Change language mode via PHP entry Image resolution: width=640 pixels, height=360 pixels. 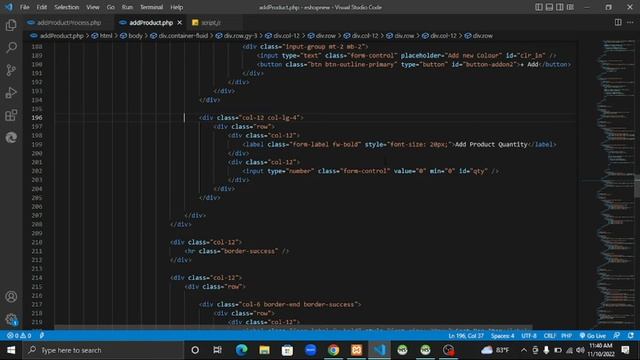pyautogui.click(x=567, y=336)
